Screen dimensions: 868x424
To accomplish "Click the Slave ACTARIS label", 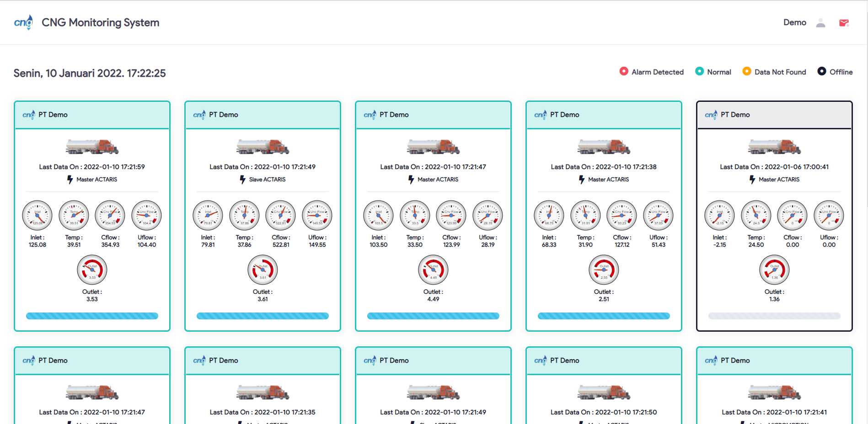I will point(267,180).
